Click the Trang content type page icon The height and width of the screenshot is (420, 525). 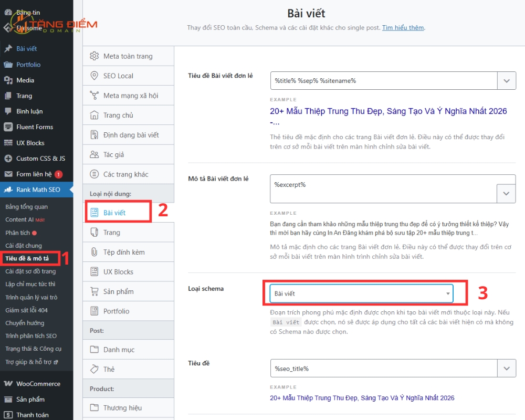[x=94, y=232]
